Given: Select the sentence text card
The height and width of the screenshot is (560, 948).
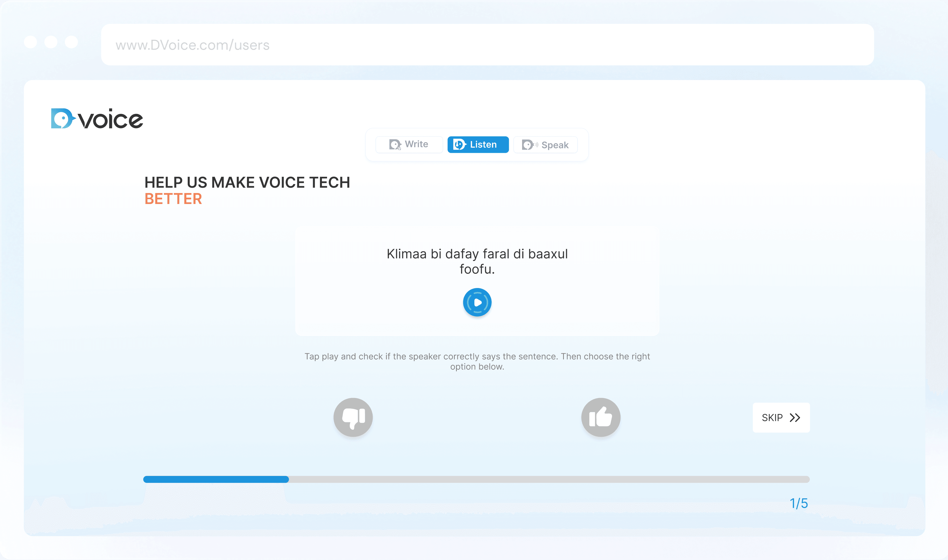Looking at the screenshot, I should [477, 262].
